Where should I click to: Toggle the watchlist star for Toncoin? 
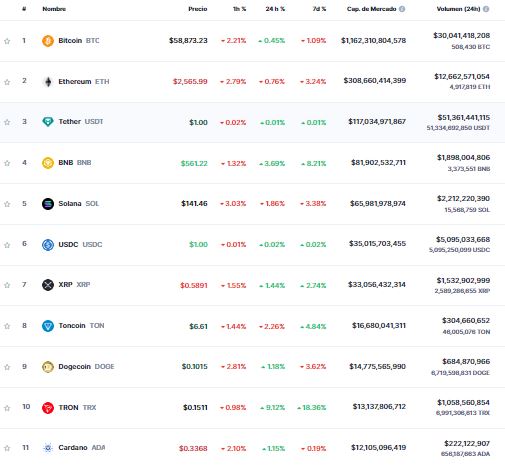7,326
